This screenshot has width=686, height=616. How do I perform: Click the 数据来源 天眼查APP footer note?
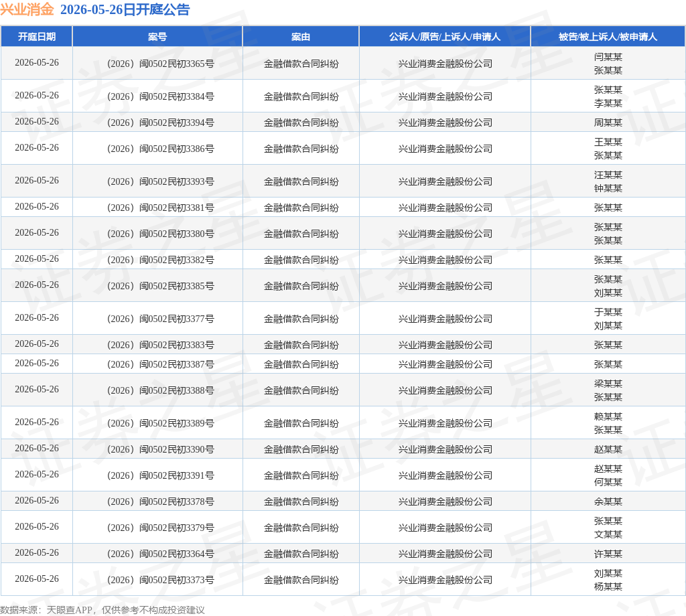tap(102, 610)
